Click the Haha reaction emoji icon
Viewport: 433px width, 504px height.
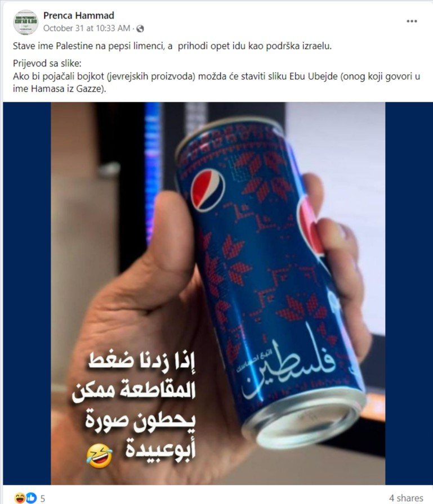click(x=20, y=498)
